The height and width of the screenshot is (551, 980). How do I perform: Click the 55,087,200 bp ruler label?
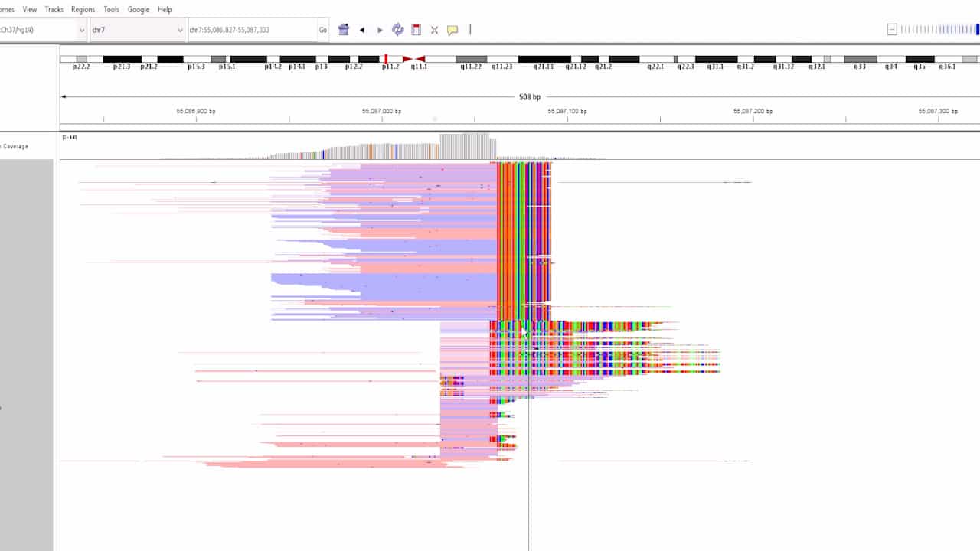(x=753, y=112)
